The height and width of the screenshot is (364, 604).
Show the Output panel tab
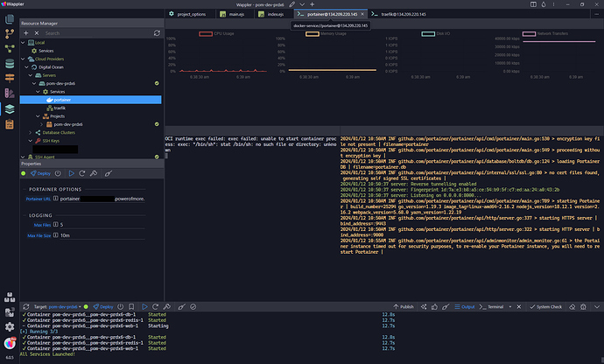(x=465, y=306)
